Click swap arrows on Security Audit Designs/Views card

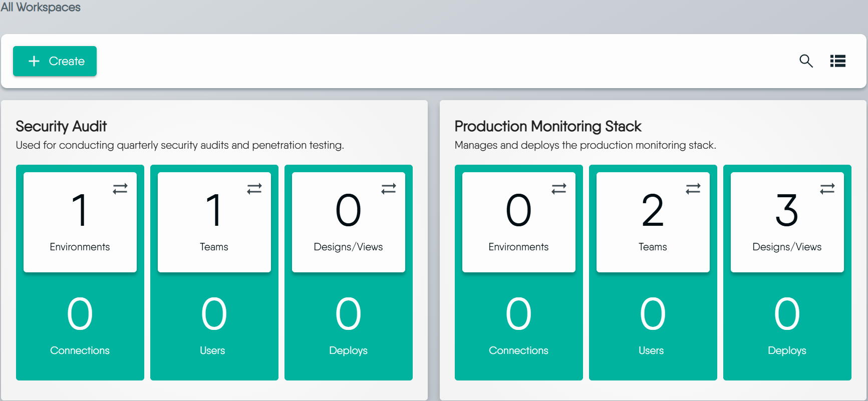pyautogui.click(x=389, y=189)
